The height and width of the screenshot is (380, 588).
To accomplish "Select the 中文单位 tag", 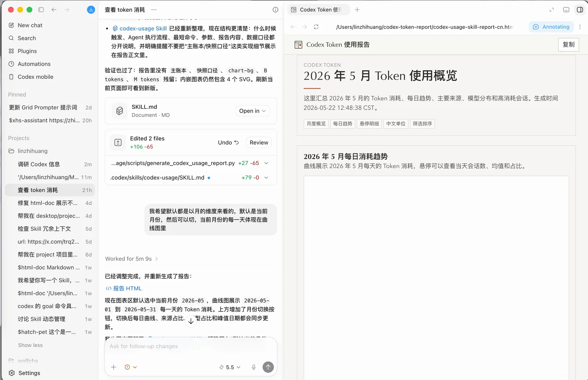I will 396,123.
